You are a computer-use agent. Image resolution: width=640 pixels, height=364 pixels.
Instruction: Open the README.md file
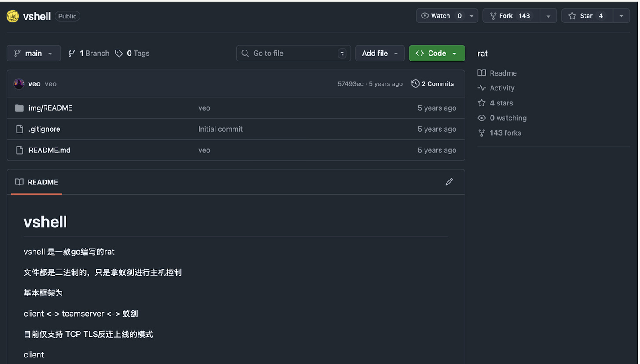[50, 150]
